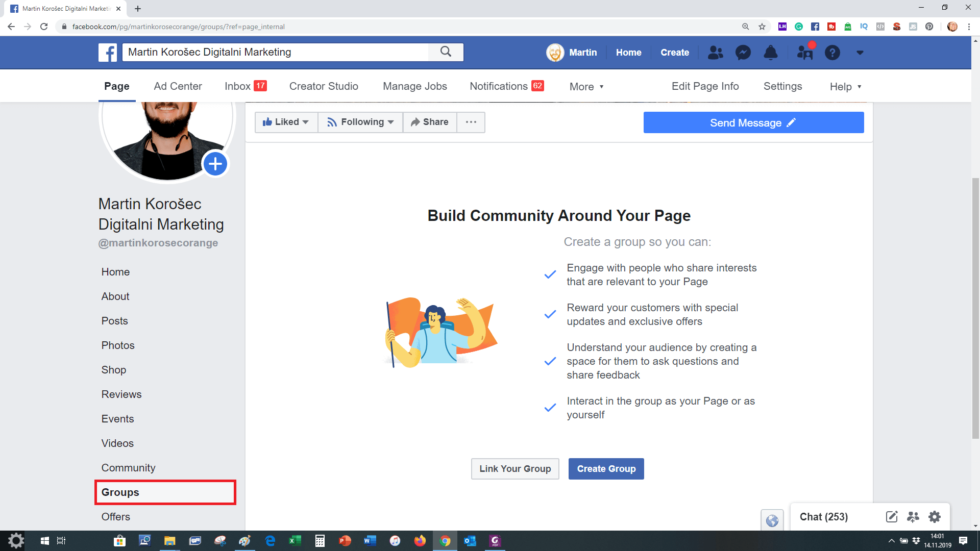This screenshot has width=980, height=551.
Task: Expand the More menu in page tabs
Action: tap(586, 87)
